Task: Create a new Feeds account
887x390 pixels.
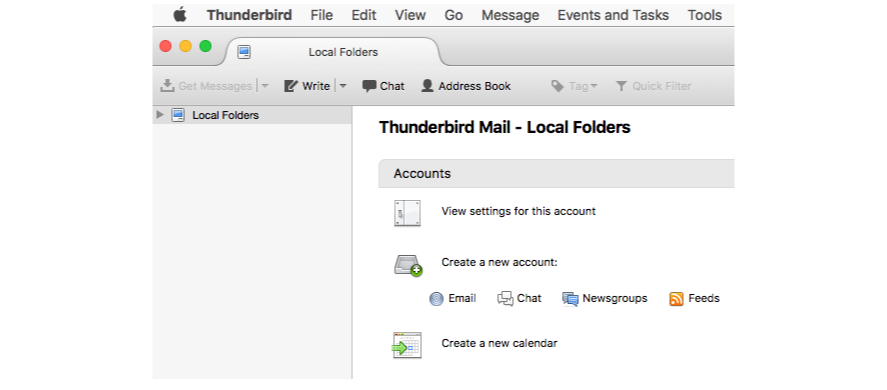Action: click(x=704, y=298)
